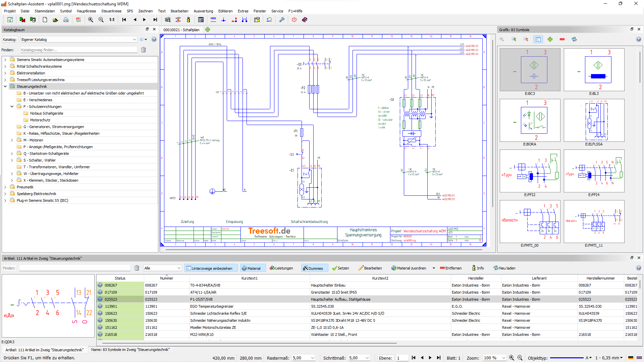The width and height of the screenshot is (644, 362).
Task: Open the Katalog dropdown 'Eigener Katalog'
Action: [x=135, y=40]
